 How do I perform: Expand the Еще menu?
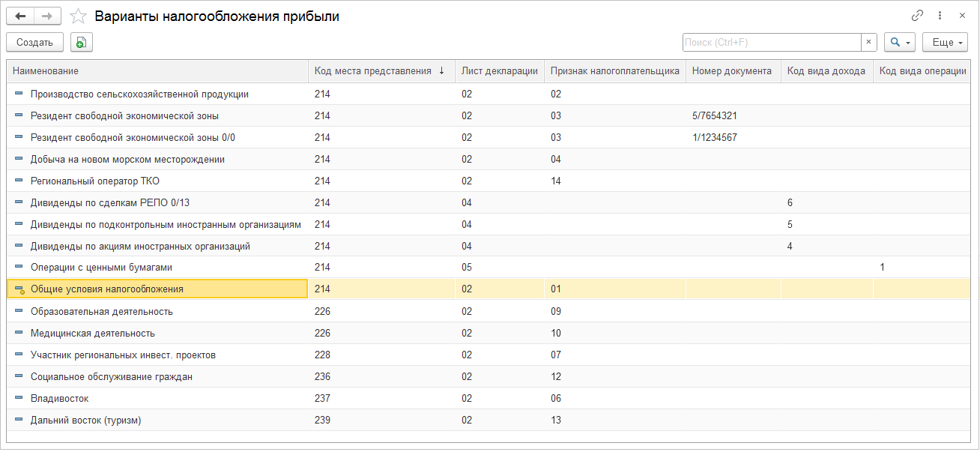tap(945, 43)
